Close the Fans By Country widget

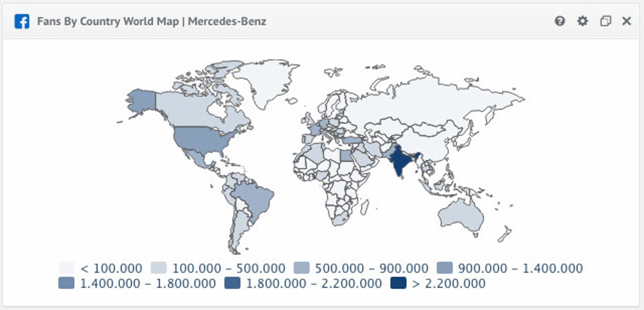[x=627, y=21]
